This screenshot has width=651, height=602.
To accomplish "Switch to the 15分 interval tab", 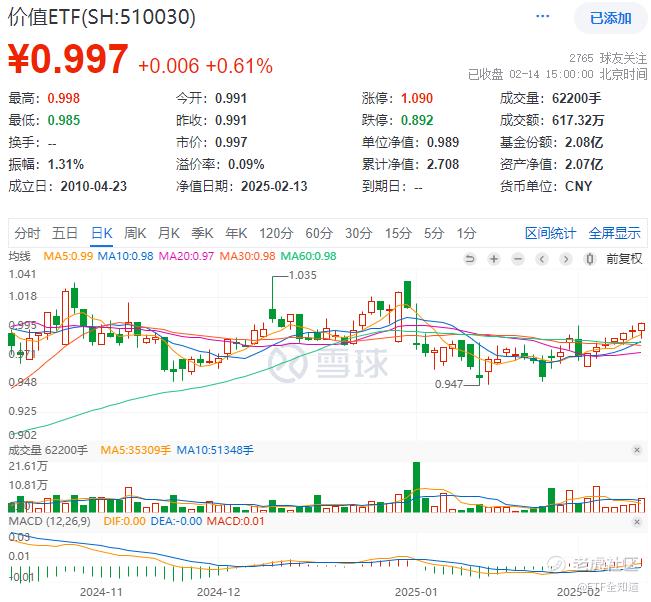I will 398,233.
